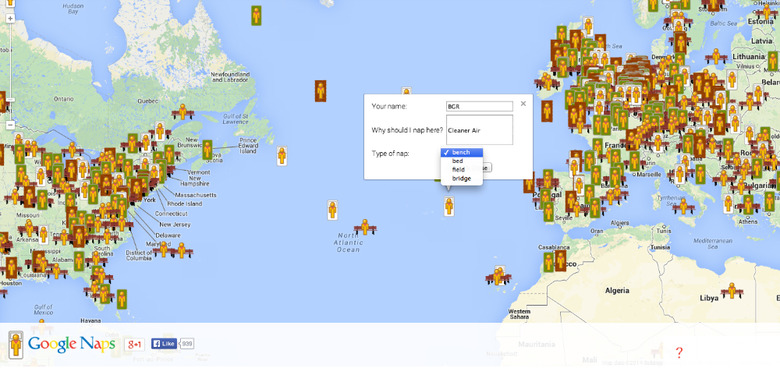780x368 pixels.
Task: Select the bench marker near Lithuania
Action: pos(716,56)
